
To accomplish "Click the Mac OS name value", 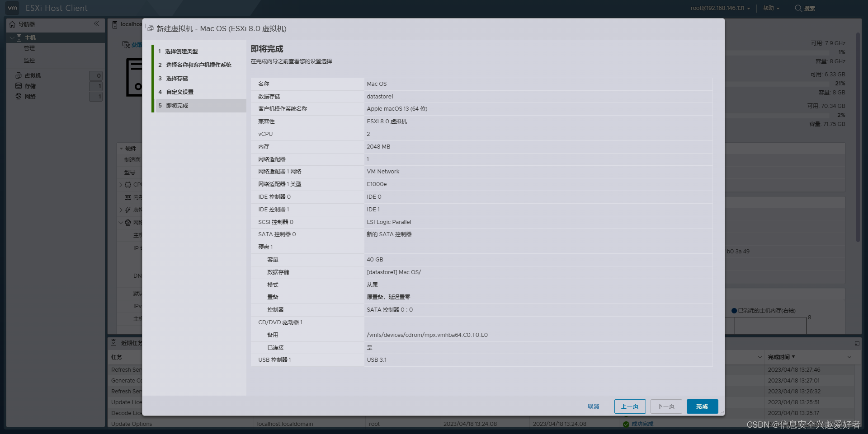I will (x=377, y=84).
